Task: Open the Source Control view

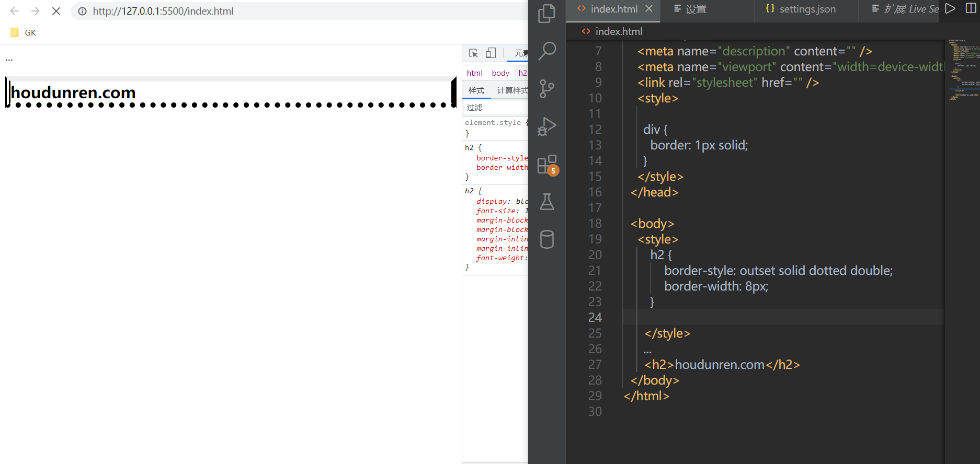Action: click(x=546, y=89)
